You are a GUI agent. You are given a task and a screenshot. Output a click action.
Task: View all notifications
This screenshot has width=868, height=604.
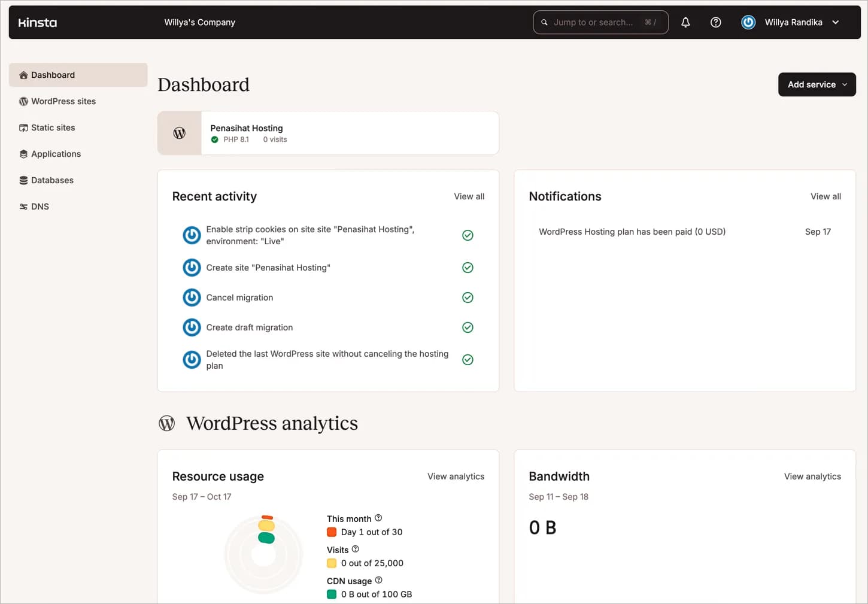pyautogui.click(x=825, y=196)
